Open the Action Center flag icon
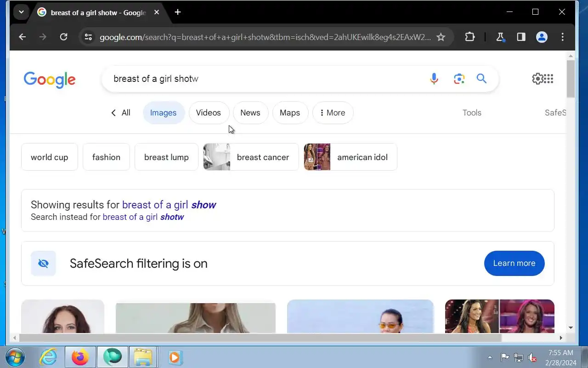This screenshot has width=588, height=368. 504,357
